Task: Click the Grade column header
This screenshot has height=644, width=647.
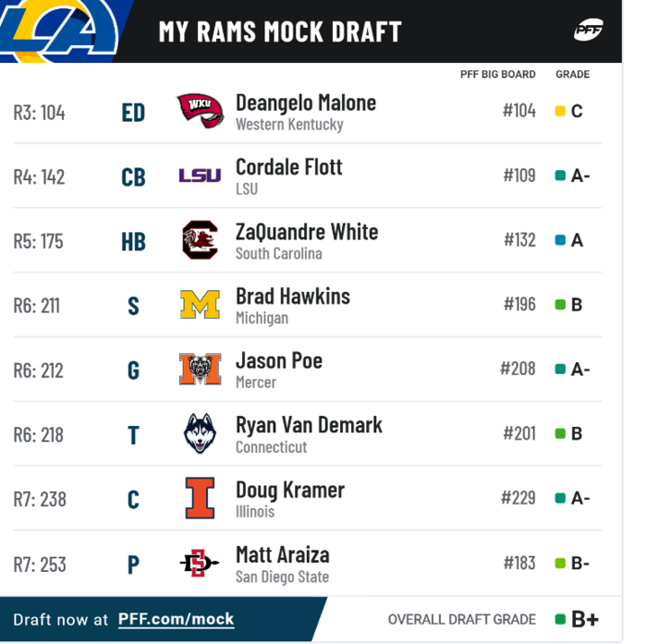Action: click(572, 75)
